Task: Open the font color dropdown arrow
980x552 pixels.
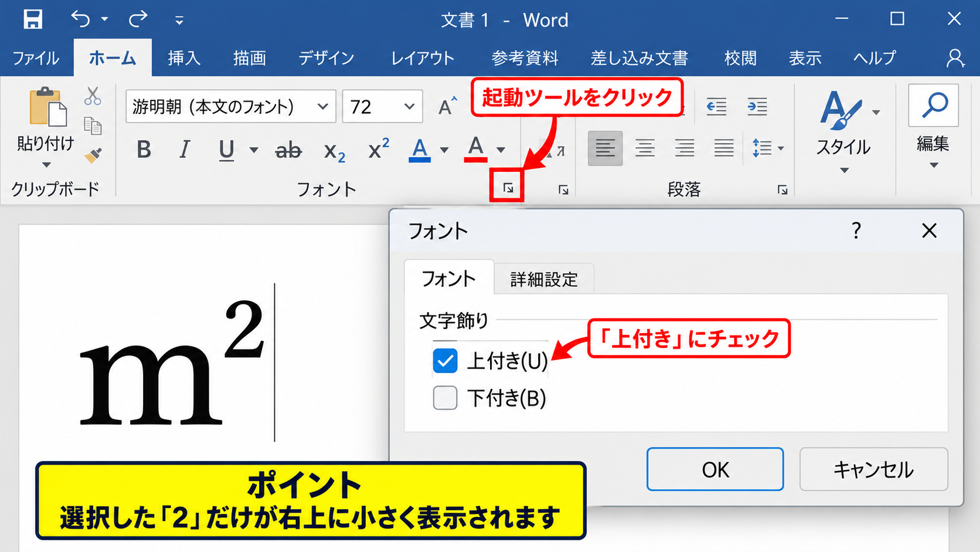Action: click(501, 150)
